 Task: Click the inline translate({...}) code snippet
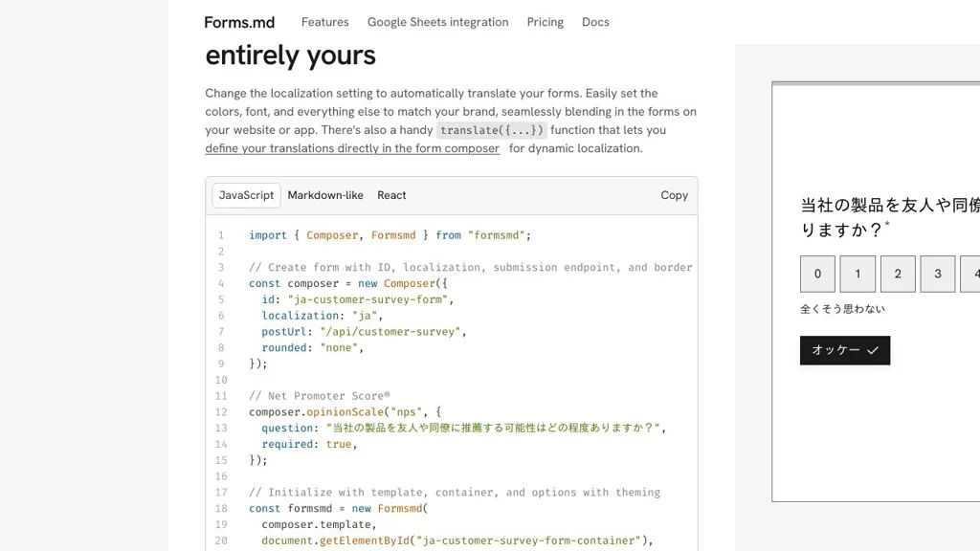(492, 130)
